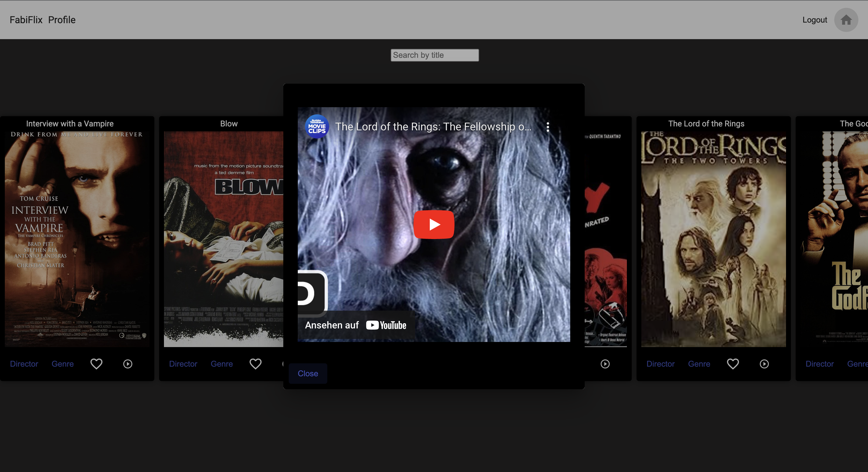Click play icon on Kill Bill card
The width and height of the screenshot is (868, 472).
click(605, 364)
